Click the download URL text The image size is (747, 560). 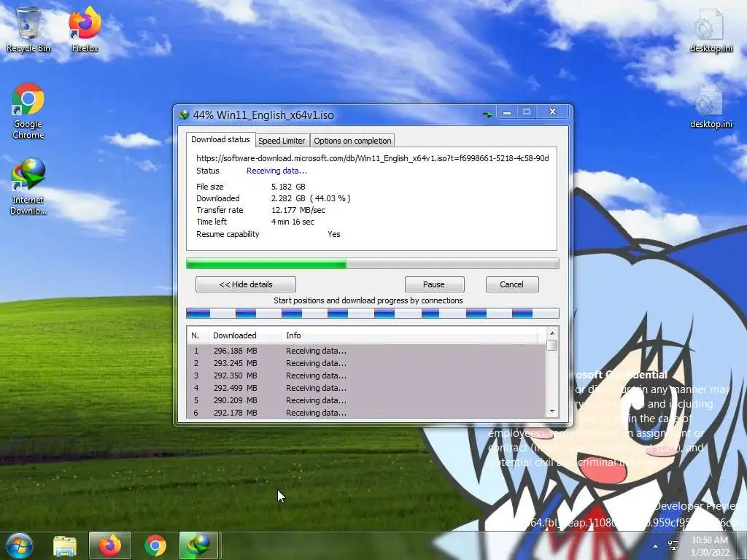(x=373, y=158)
